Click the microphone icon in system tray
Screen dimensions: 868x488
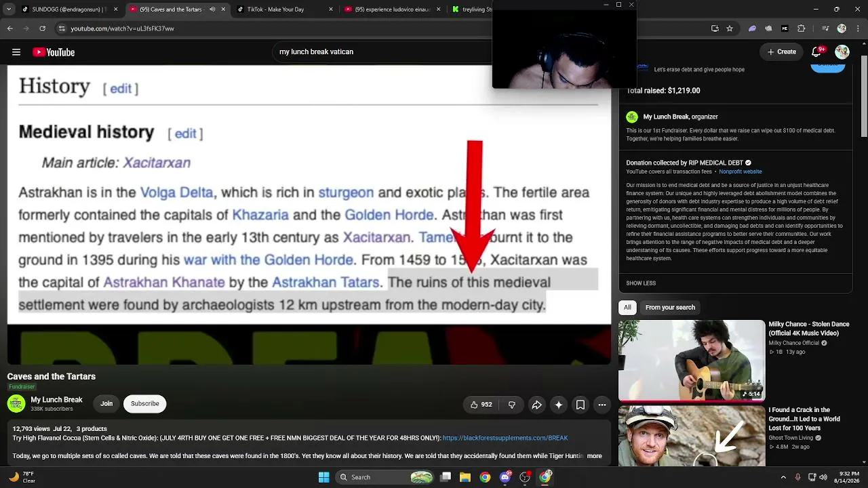[797, 477]
